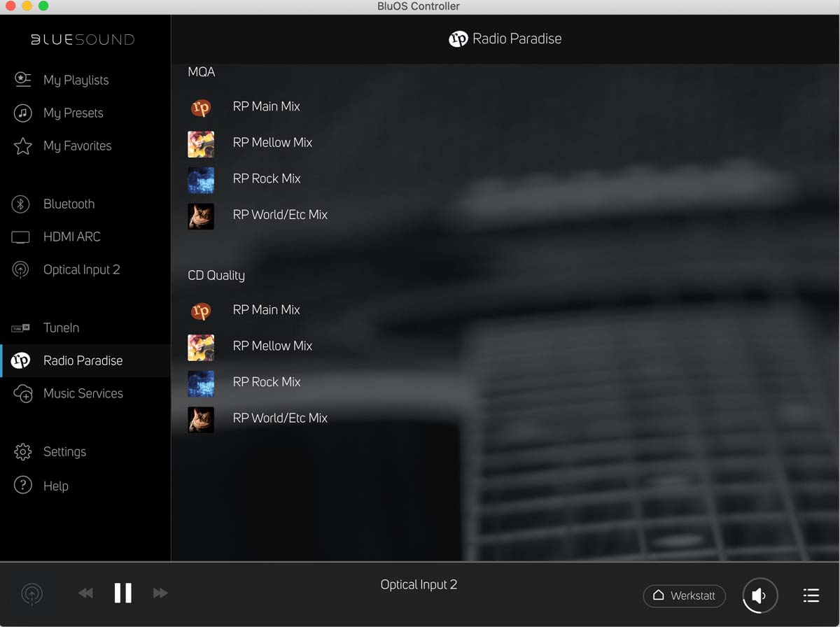This screenshot has height=627, width=840.
Task: Show My Favorites list
Action: (x=77, y=146)
